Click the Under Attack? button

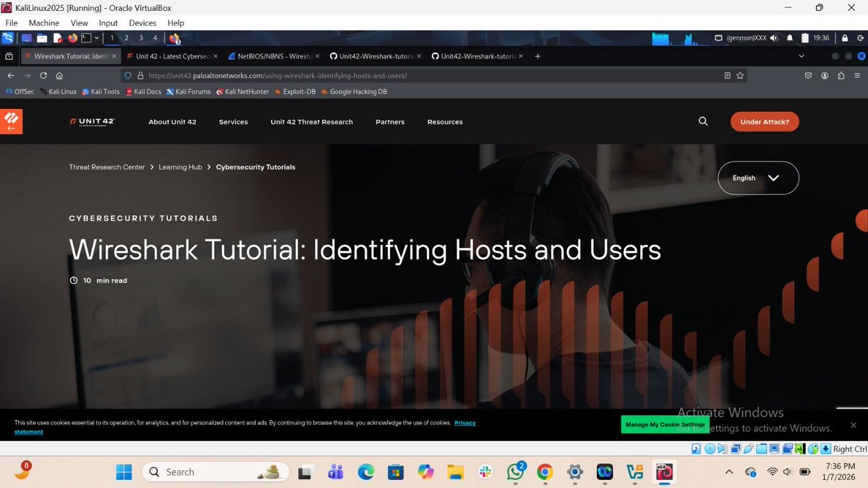coord(765,122)
